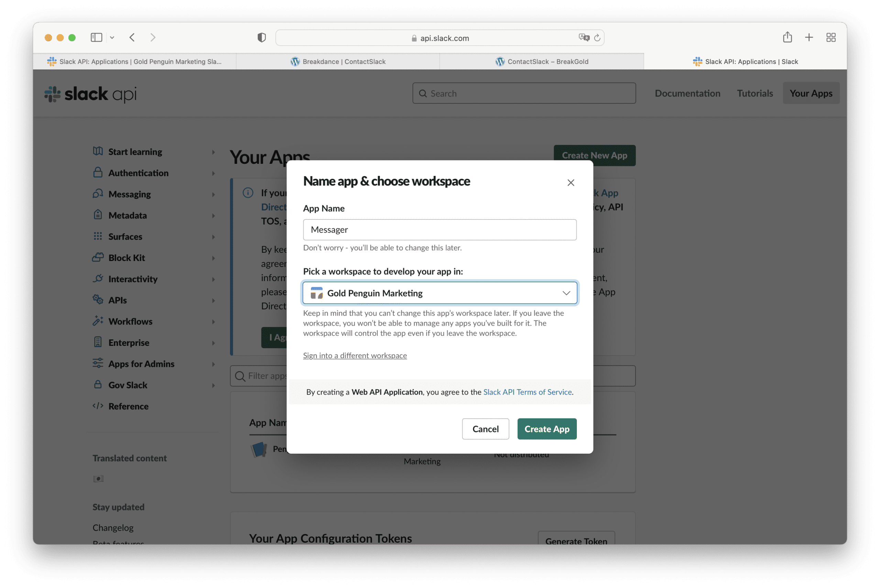Image resolution: width=880 pixels, height=588 pixels.
Task: Select the Slack API: Applications | Slack tab
Action: coord(745,61)
